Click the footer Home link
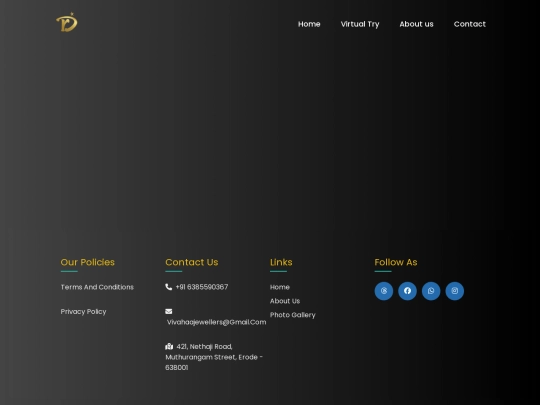This screenshot has height=405, width=540. (x=280, y=287)
